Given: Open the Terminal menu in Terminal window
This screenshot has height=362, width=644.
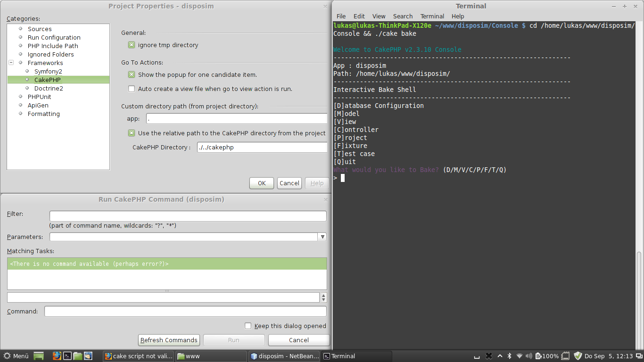Looking at the screenshot, I should point(432,16).
